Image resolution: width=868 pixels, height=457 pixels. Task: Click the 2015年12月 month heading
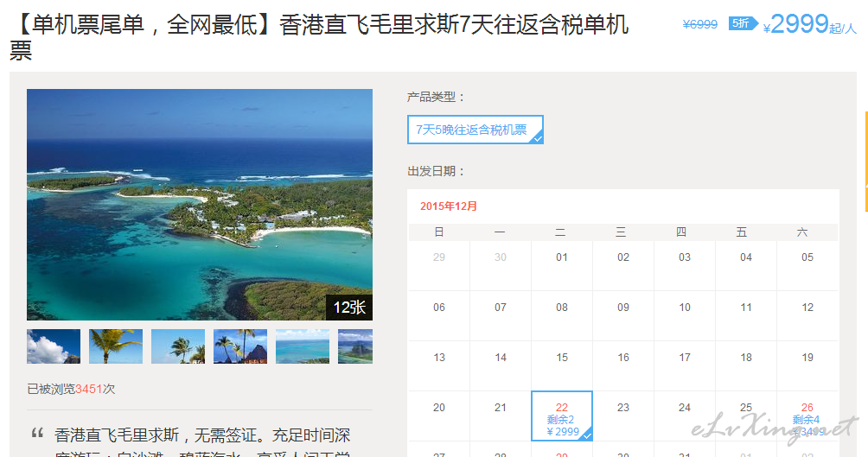tap(449, 206)
